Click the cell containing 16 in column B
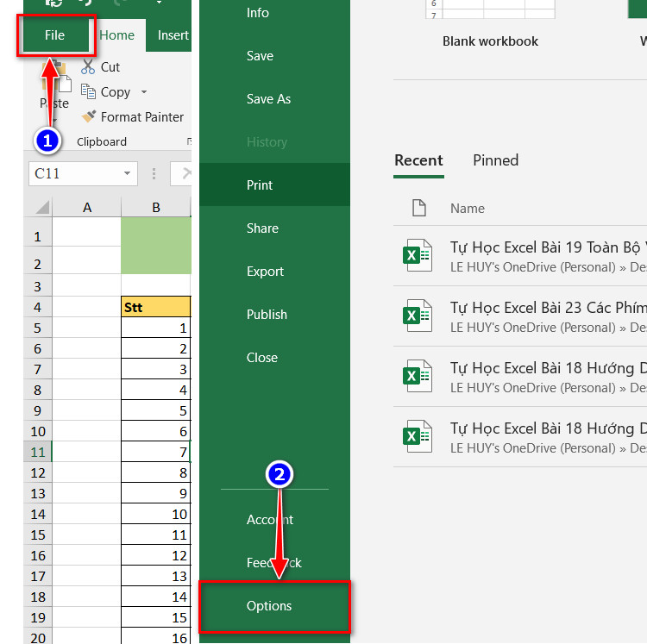The width and height of the screenshot is (647, 644). (156, 636)
